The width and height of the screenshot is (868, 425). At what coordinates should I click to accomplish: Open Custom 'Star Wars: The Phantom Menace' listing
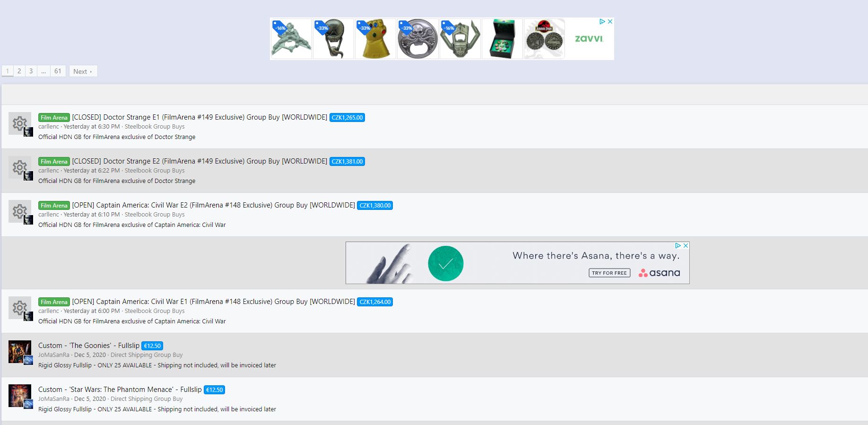[x=120, y=390]
